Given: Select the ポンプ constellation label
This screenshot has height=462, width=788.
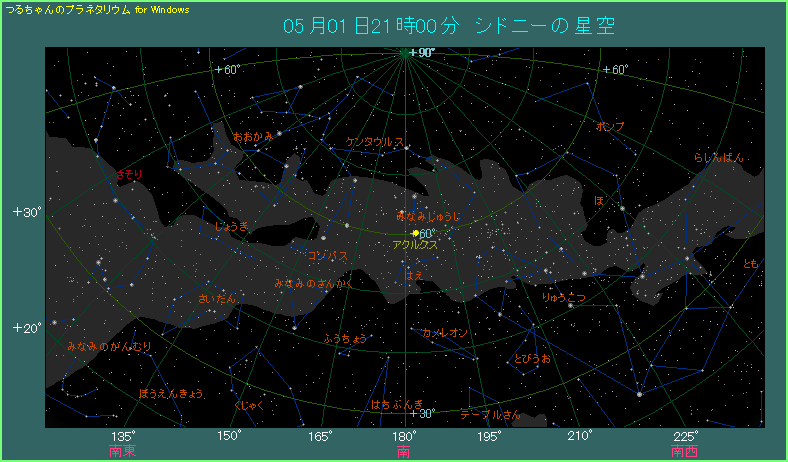Looking at the screenshot, I should pos(609,127).
